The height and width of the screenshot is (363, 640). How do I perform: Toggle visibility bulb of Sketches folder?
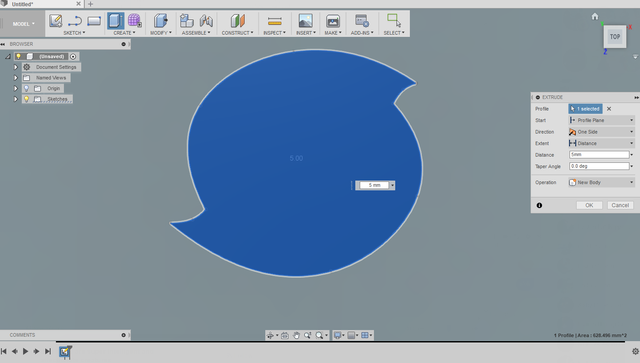coord(27,99)
